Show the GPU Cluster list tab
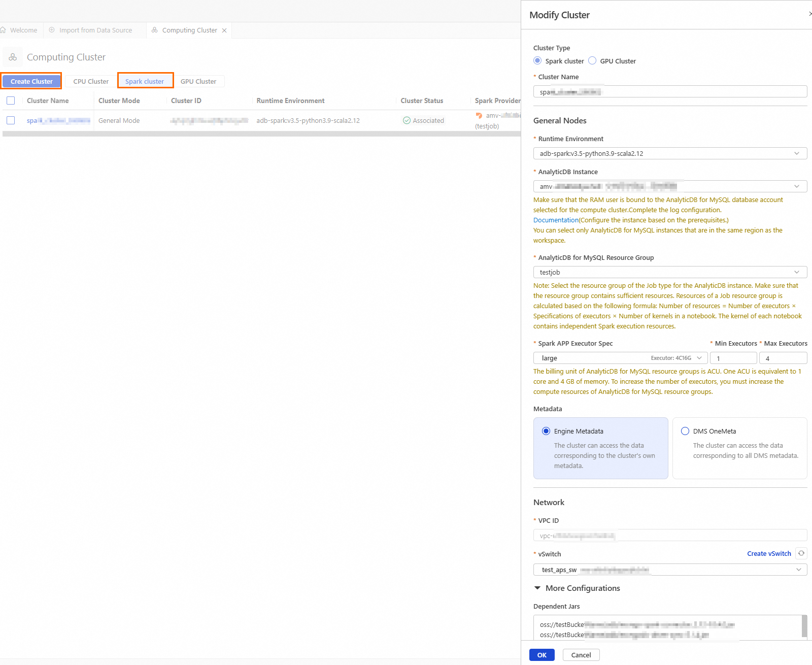This screenshot has height=665, width=812. (x=198, y=81)
